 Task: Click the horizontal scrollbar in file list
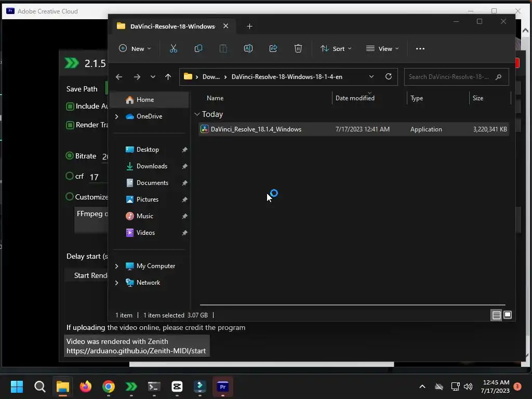click(353, 305)
